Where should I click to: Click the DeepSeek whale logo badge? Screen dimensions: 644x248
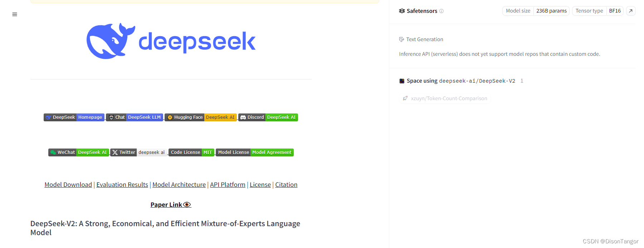pos(49,117)
